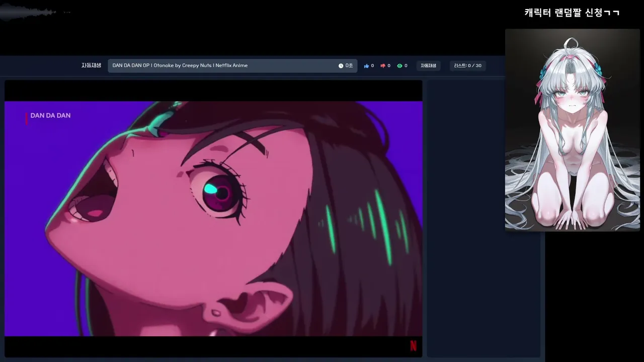Click the 0초 elapsed time text
644x362 pixels.
[x=349, y=66]
